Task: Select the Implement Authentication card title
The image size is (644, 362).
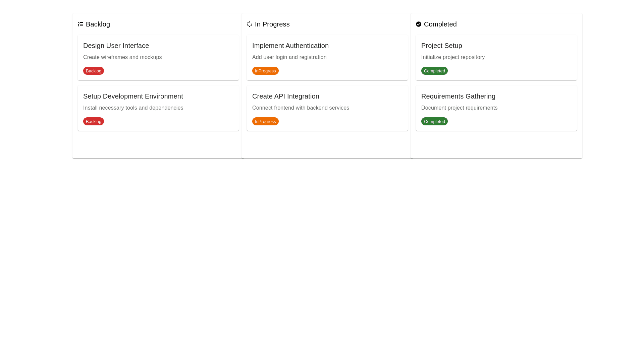Action: click(290, 46)
